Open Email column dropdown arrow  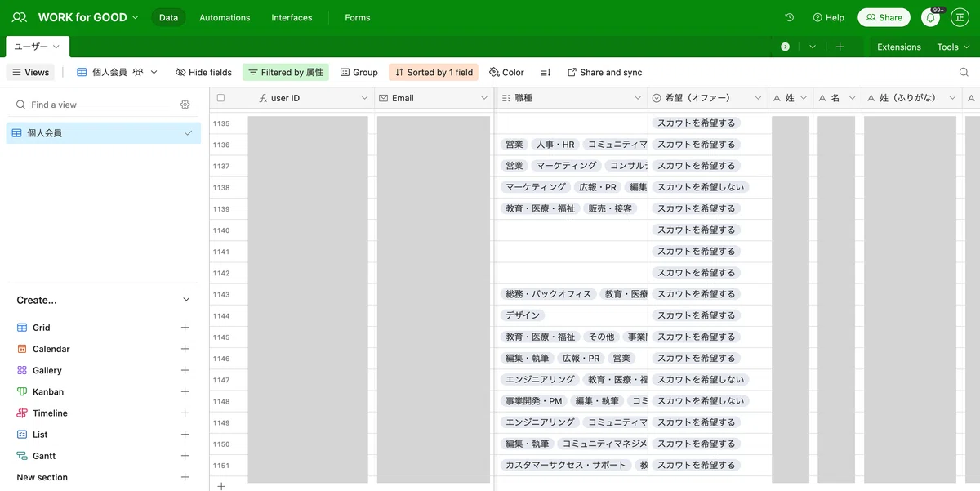pos(483,98)
